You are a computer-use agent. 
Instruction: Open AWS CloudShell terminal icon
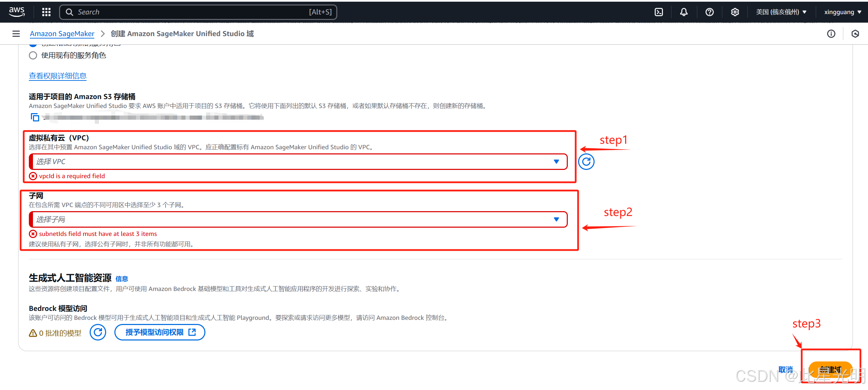(x=658, y=12)
